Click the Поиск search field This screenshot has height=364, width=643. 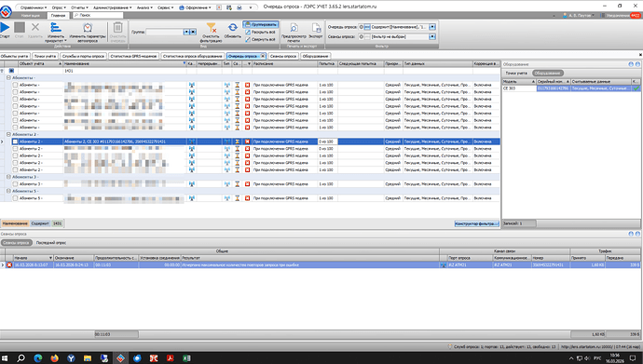(x=98, y=15)
